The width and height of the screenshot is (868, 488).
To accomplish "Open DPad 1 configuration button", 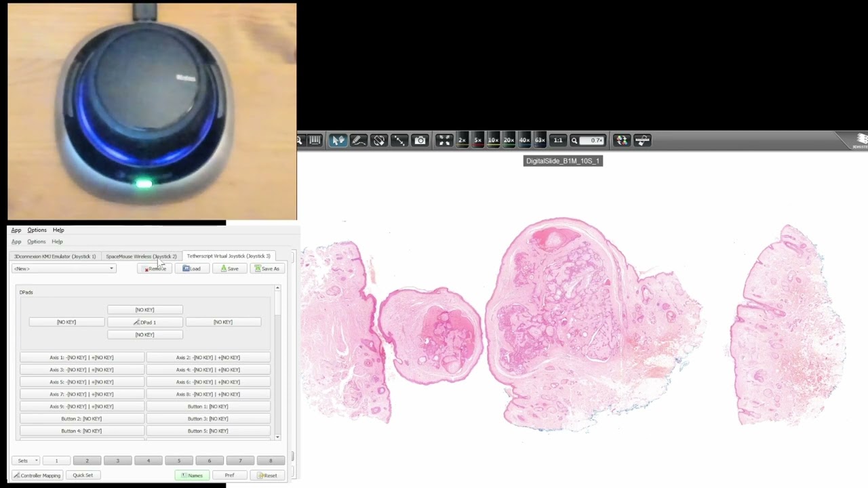I will coord(145,323).
